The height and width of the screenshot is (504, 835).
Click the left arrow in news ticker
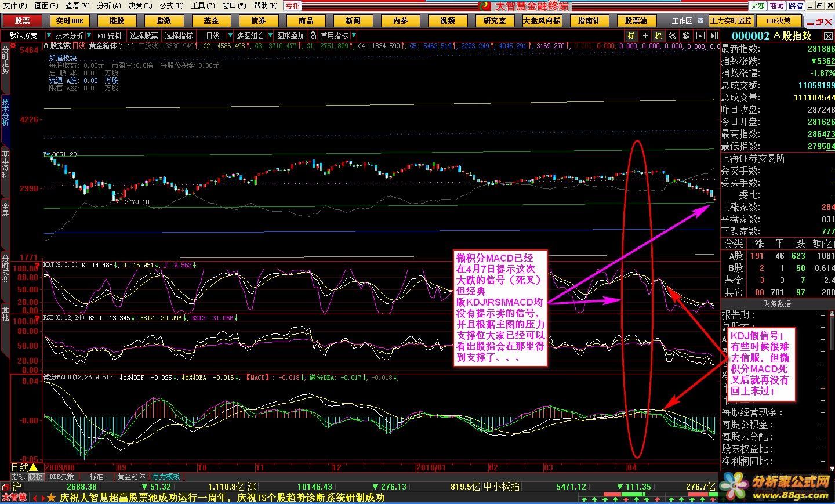point(34,498)
